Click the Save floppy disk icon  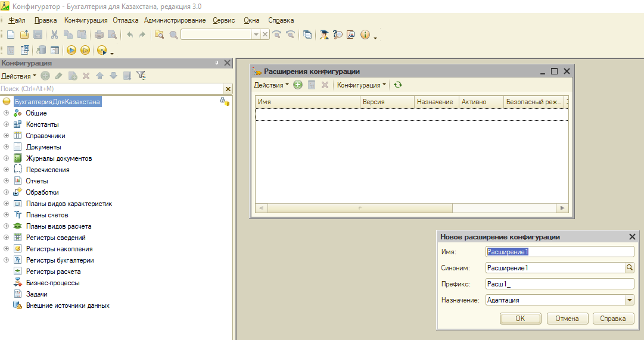(x=38, y=35)
